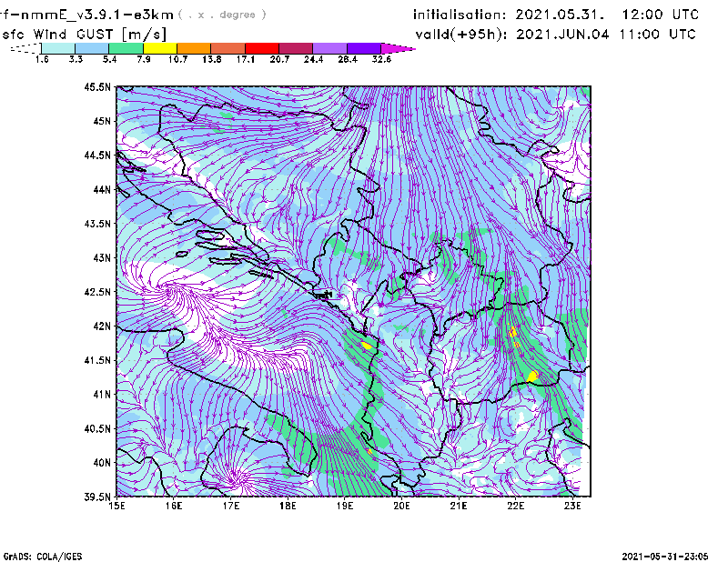Click the 'sfc Wind GUST [m/s]' title
The height and width of the screenshot is (562, 728).
tap(84, 35)
